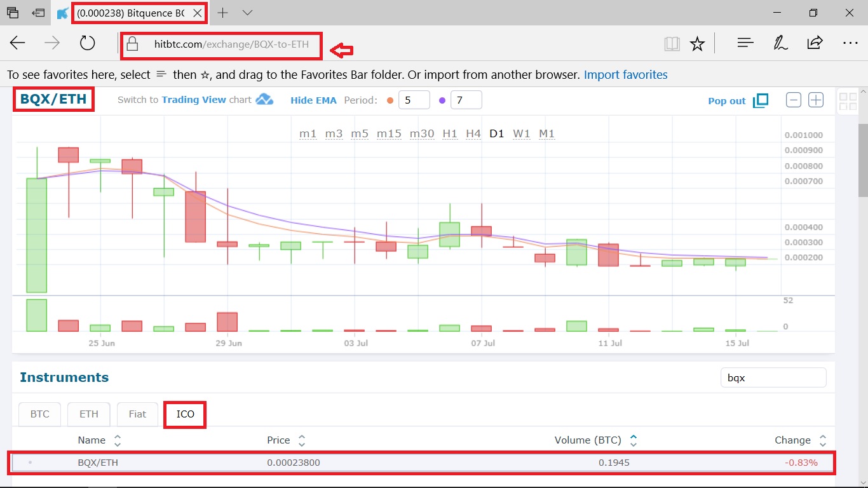Screen dimensions: 868x488
Task: Click the Trading View mountain icon
Action: point(264,100)
